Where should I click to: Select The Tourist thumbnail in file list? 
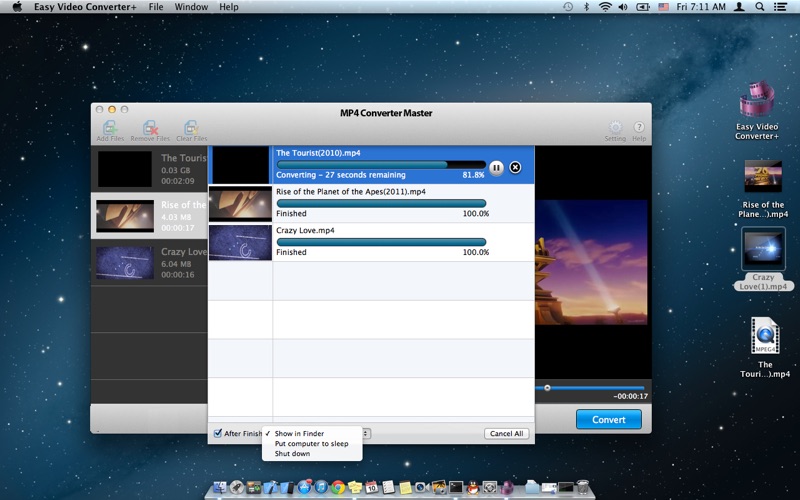[x=125, y=169]
